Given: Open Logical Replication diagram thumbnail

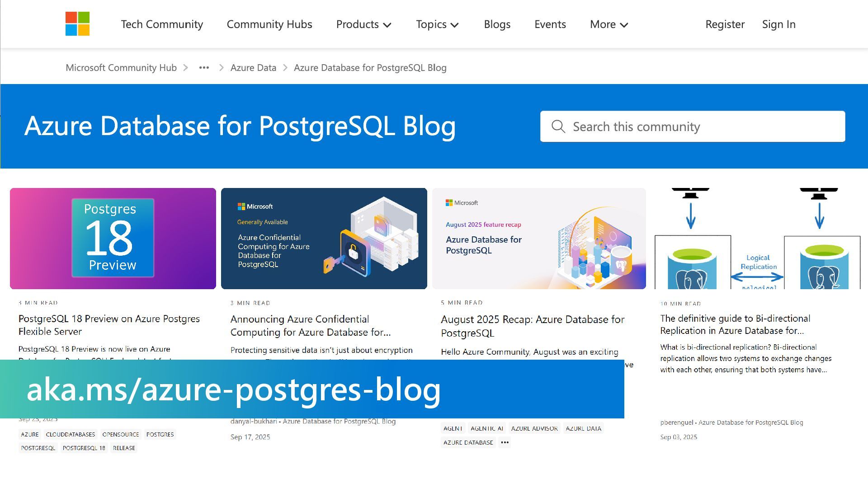Looking at the screenshot, I should (x=758, y=238).
